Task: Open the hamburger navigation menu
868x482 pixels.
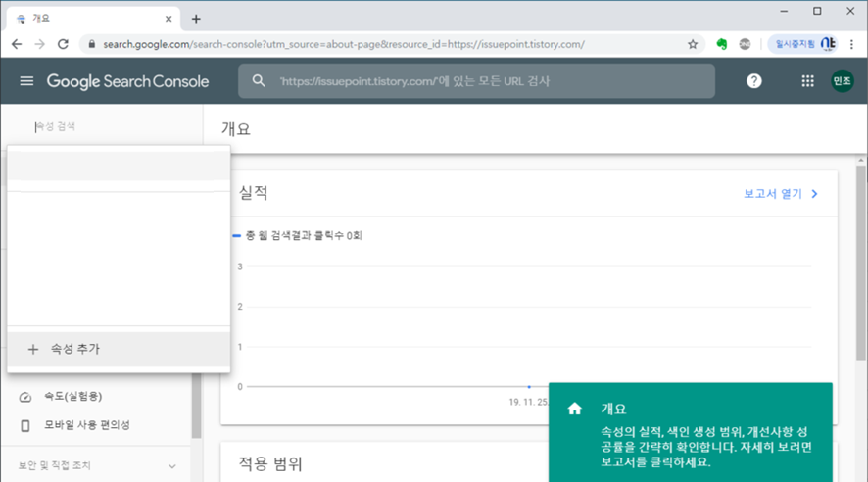Action: point(26,81)
